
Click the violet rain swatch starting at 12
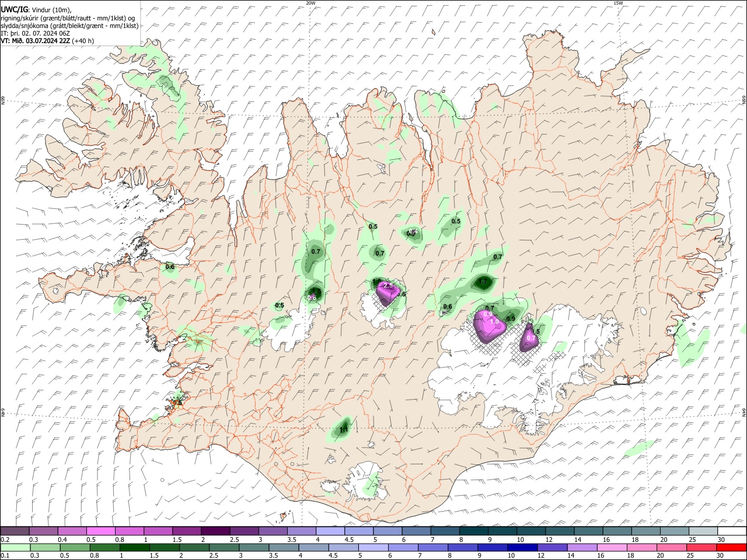click(551, 547)
